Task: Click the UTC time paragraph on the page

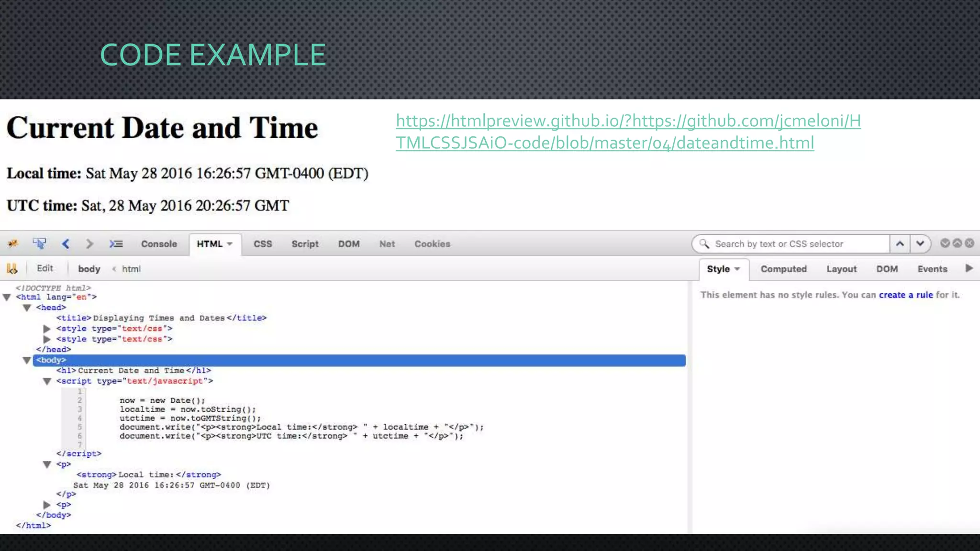Action: 148,206
